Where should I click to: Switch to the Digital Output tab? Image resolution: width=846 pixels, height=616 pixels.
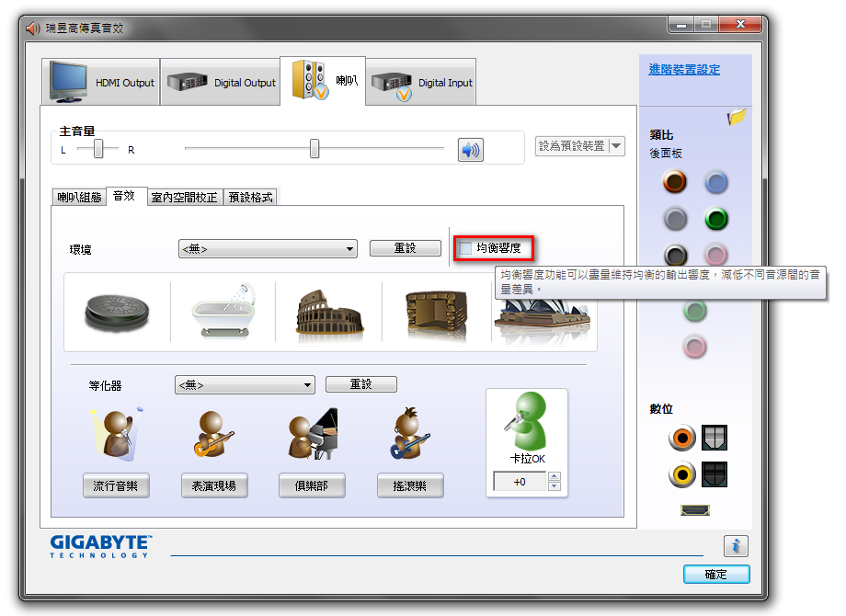[x=220, y=82]
